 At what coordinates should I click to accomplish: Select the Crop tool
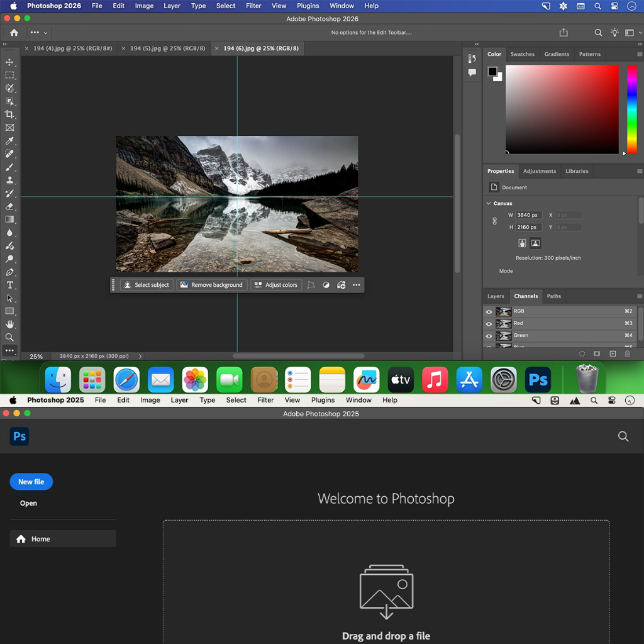tap(9, 114)
